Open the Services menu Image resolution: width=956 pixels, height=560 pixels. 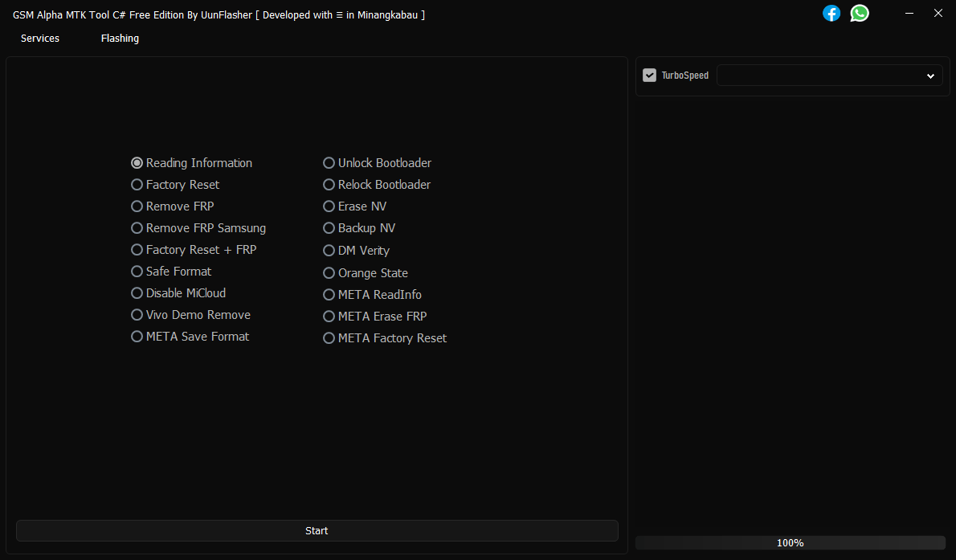(40, 39)
